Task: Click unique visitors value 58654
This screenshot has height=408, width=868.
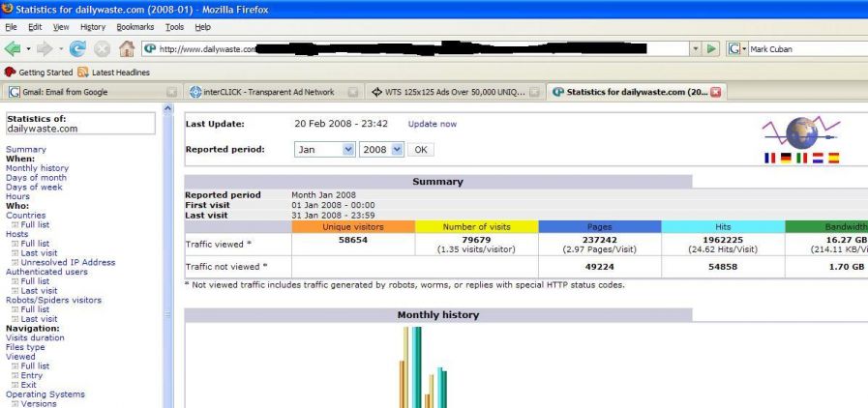Action: point(353,240)
